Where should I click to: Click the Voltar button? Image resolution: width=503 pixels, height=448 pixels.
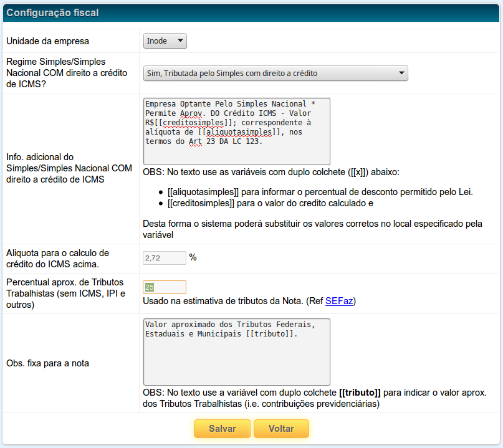[x=281, y=429]
